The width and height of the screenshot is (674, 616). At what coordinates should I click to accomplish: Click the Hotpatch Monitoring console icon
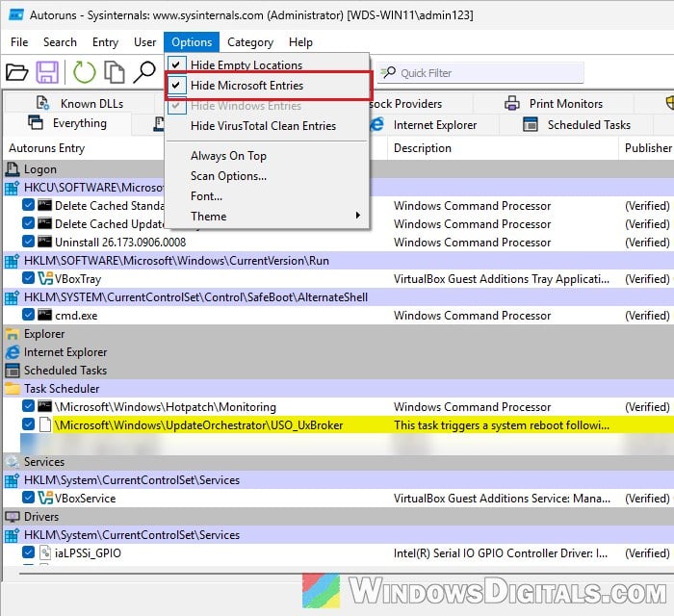point(44,406)
